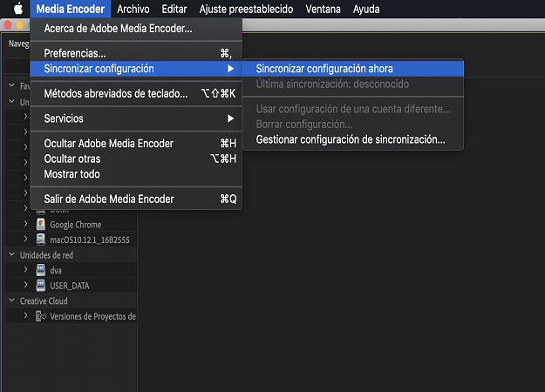Click the dva network drive icon
The height and width of the screenshot is (392, 545).
(x=40, y=270)
